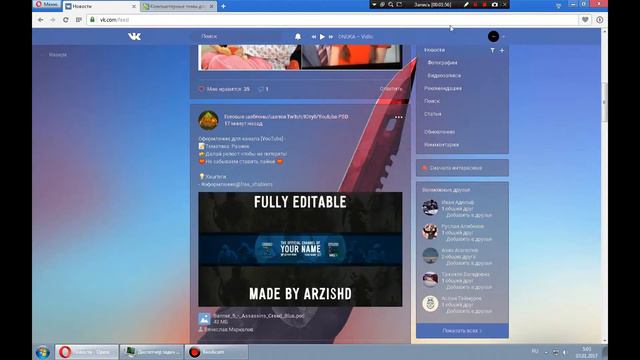Viewport: 640px width, 360px height.
Task: Open fourth suggested friend's avatar
Action: [430, 280]
